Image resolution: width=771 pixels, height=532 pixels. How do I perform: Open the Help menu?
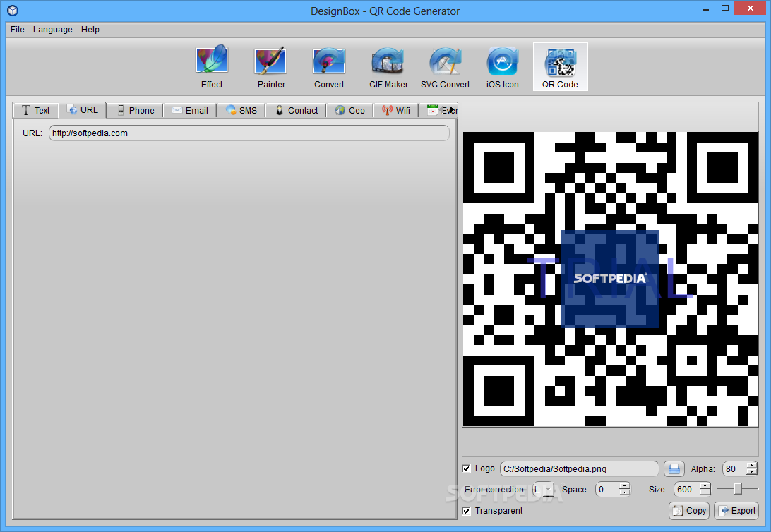(x=90, y=30)
